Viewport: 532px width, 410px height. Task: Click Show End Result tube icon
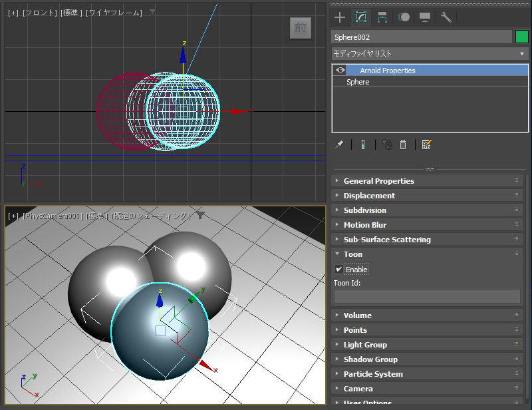363,144
